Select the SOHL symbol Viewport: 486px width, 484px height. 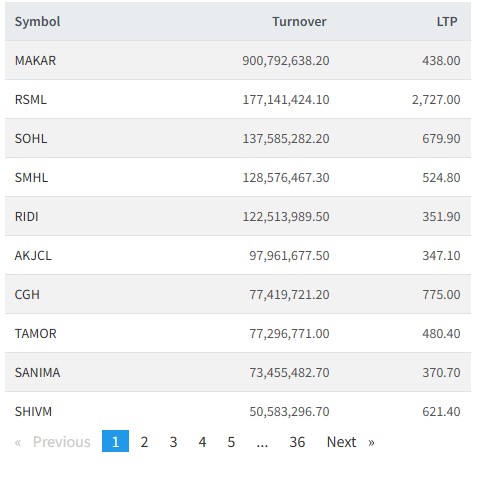point(31,139)
